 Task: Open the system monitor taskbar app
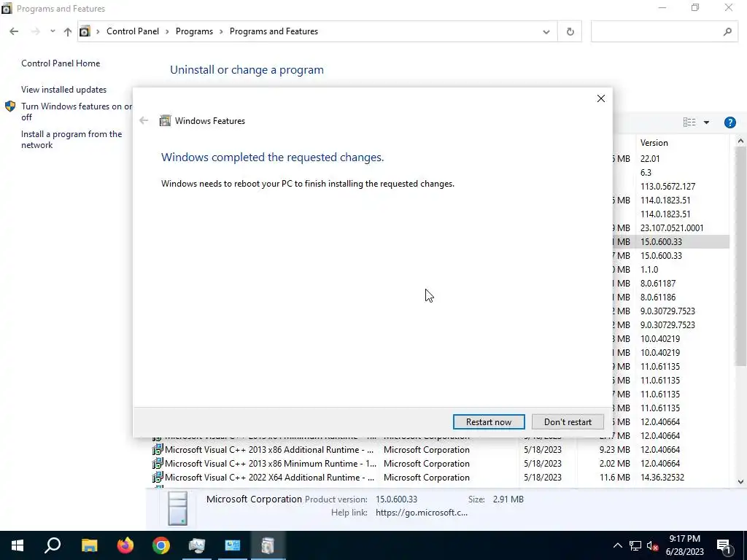(x=196, y=545)
